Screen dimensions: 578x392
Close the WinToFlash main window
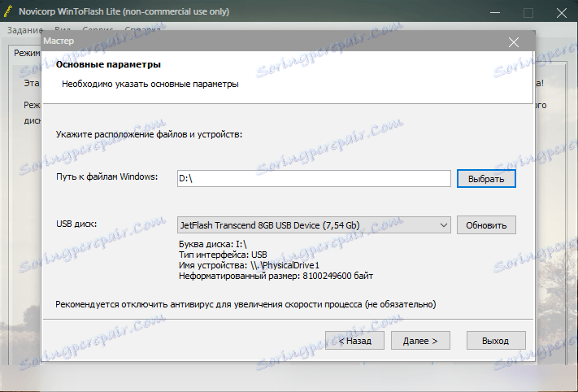(561, 13)
